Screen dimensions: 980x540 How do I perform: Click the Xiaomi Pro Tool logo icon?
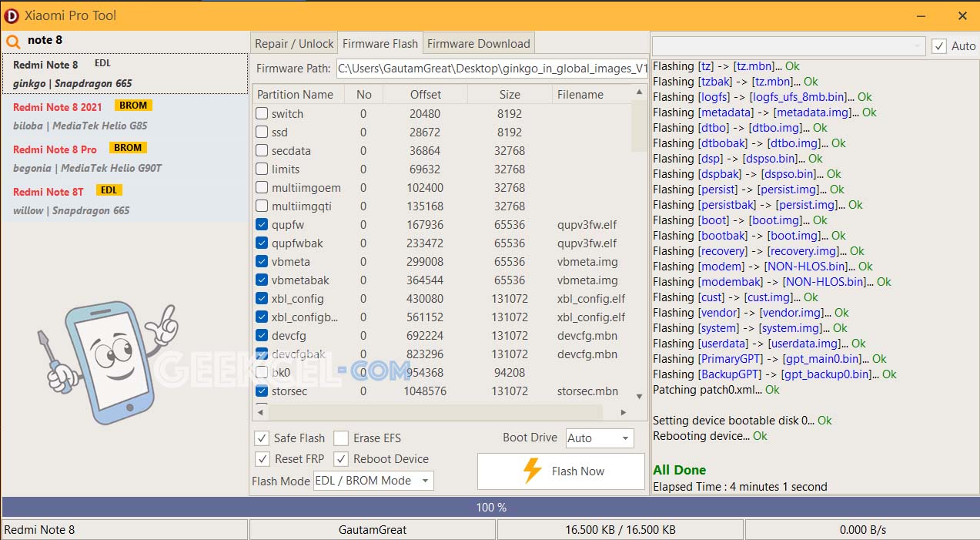[x=12, y=15]
